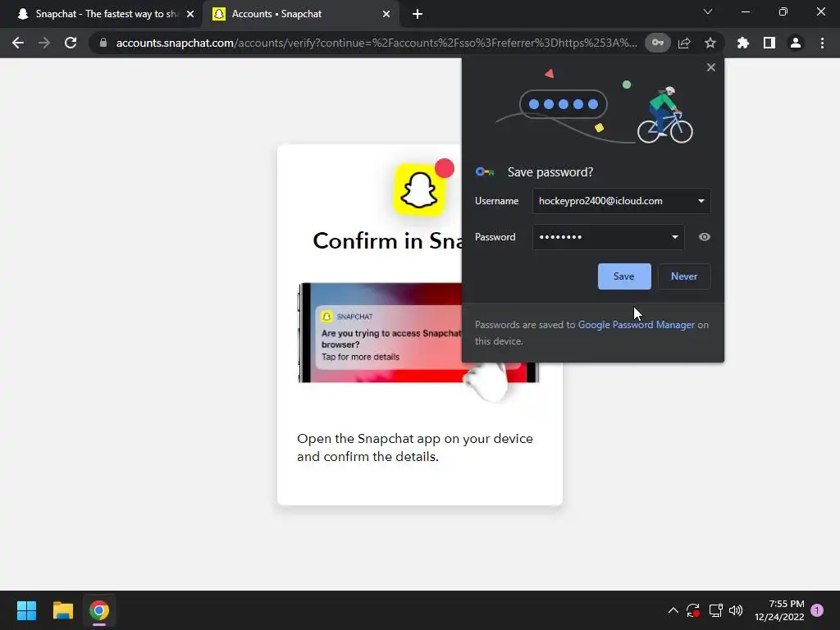Click the Chrome taskbar icon
Viewport: 840px width, 630px height.
pos(99,610)
